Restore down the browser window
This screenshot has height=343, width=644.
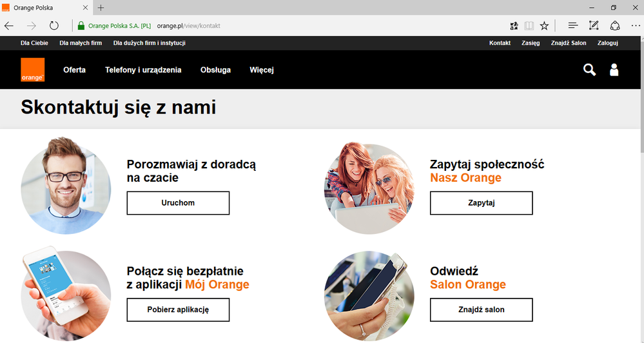(x=614, y=7)
